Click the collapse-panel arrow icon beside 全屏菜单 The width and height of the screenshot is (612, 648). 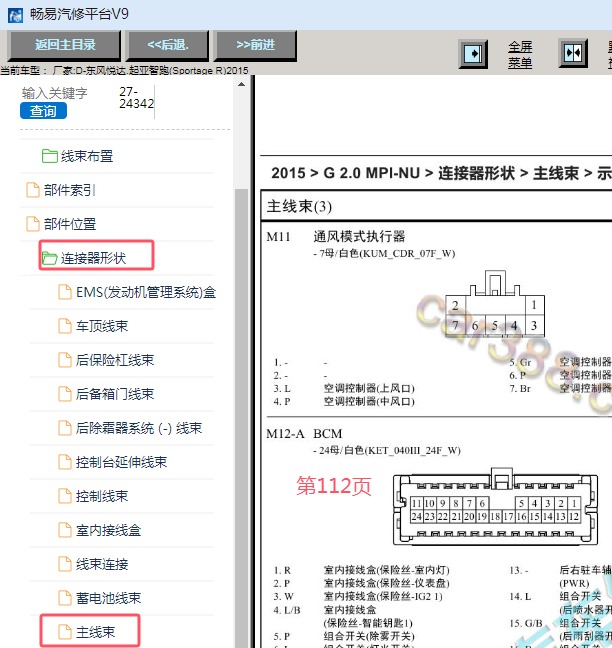pos(473,54)
